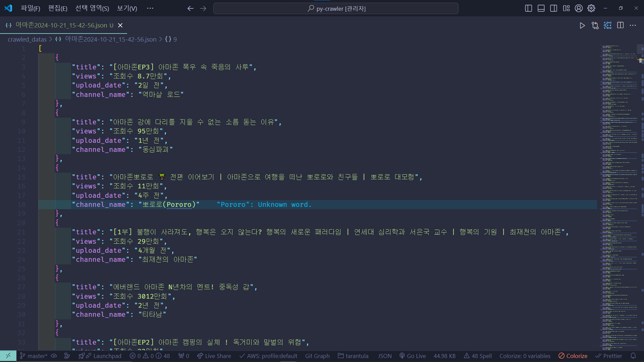644x362 pixels.
Task: Click the master* git branch indicator
Action: tap(34, 356)
